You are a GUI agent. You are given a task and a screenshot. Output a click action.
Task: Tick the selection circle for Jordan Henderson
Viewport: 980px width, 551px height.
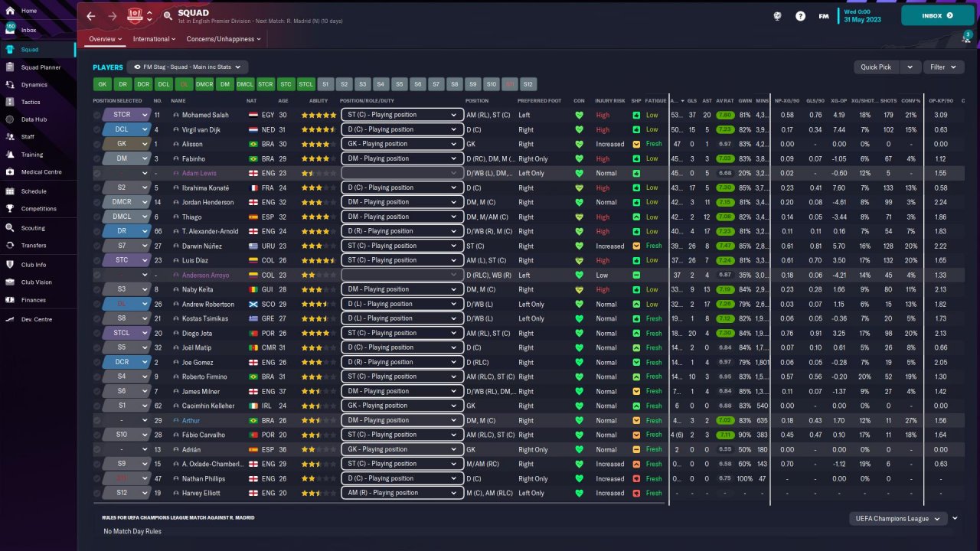(96, 202)
